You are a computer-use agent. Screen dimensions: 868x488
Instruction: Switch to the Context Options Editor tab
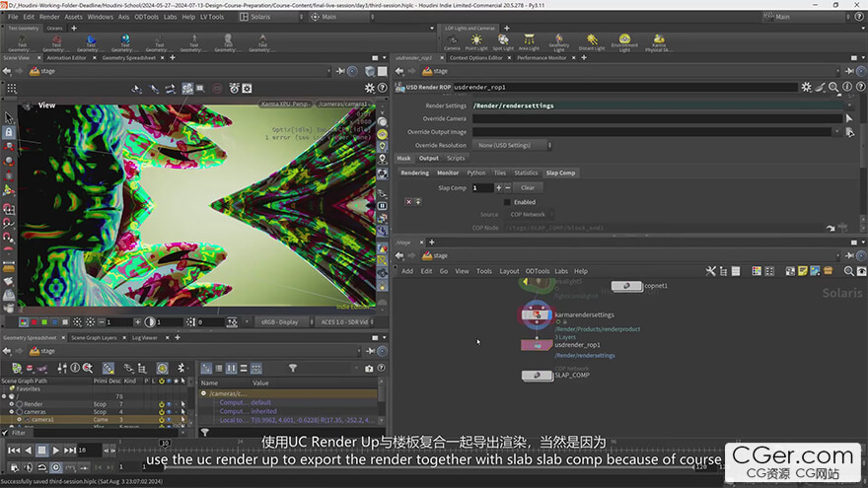pos(476,57)
